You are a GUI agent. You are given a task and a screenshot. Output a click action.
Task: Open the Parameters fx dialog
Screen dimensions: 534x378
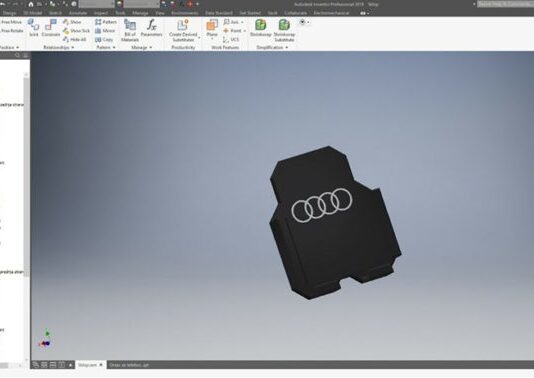coord(152,28)
